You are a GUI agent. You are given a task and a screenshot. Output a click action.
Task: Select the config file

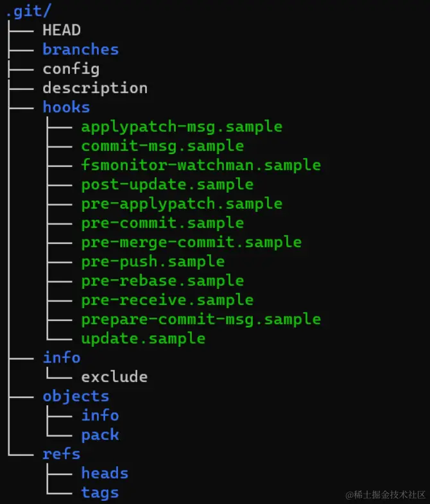[71, 69]
